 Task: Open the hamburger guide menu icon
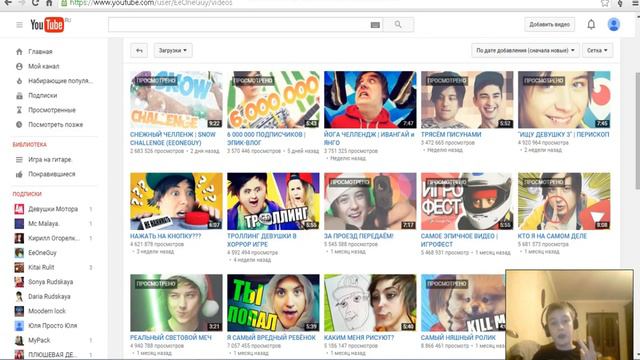coord(19,25)
